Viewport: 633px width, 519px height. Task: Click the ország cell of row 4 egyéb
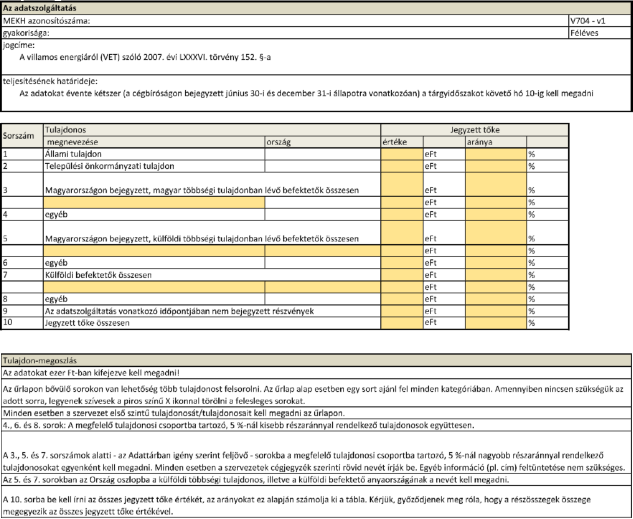(323, 215)
